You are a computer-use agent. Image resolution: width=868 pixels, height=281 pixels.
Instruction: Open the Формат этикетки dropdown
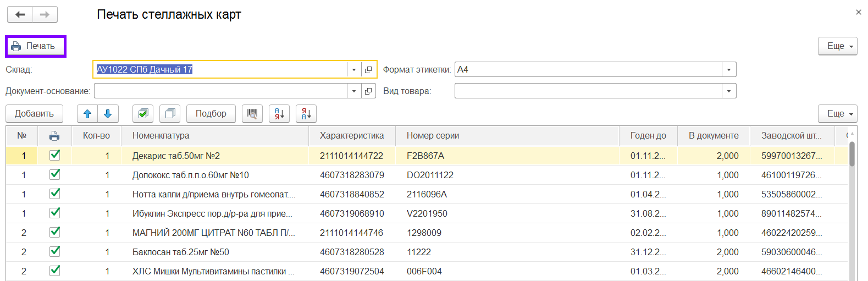click(729, 70)
